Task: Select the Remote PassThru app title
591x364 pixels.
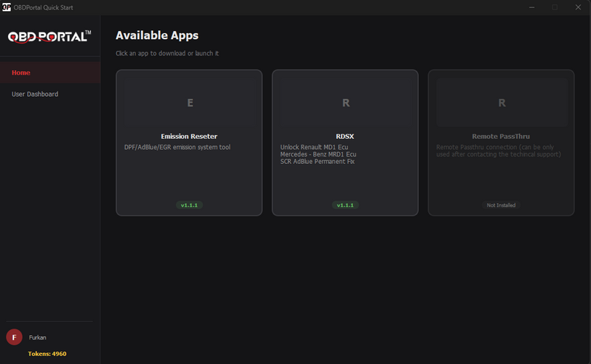Action: coord(501,137)
